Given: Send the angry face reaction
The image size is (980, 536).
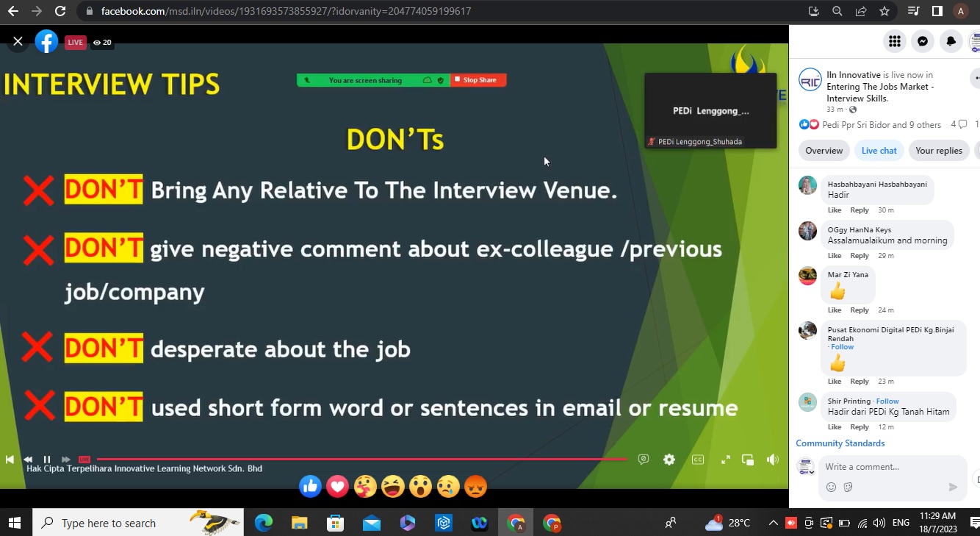Looking at the screenshot, I should point(476,486).
